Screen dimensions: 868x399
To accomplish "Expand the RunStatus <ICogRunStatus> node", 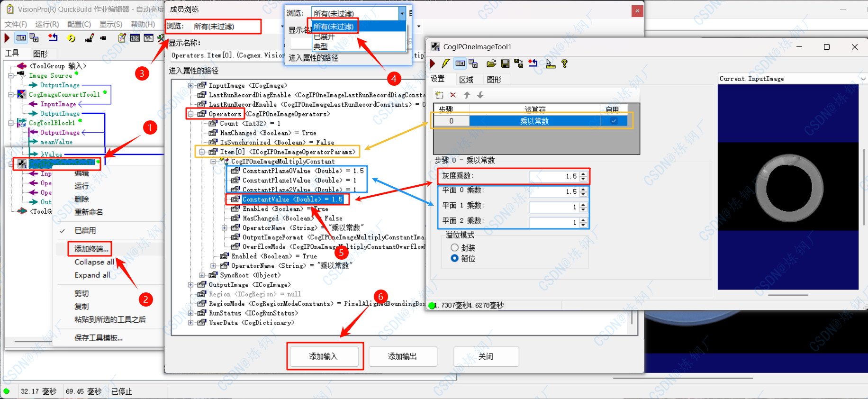I will coord(190,313).
